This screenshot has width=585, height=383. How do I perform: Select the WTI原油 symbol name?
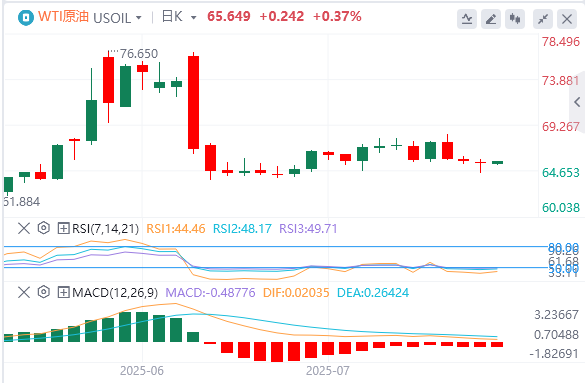point(63,17)
